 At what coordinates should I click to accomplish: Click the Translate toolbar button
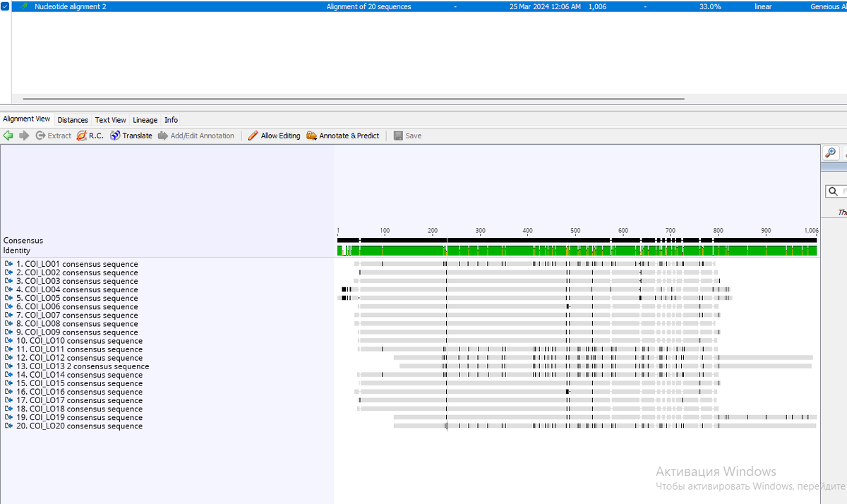coord(131,136)
